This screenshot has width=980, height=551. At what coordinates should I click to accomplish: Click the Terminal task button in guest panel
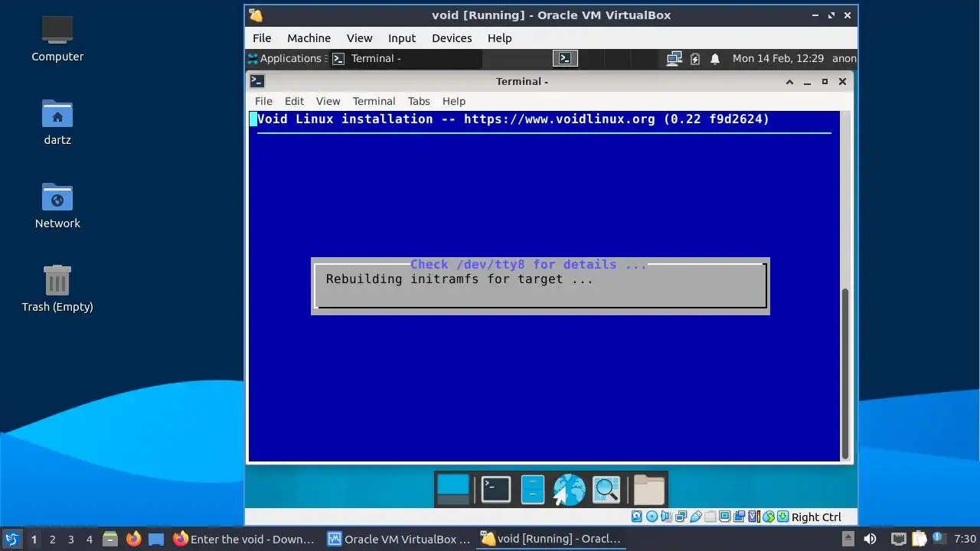tap(406, 58)
